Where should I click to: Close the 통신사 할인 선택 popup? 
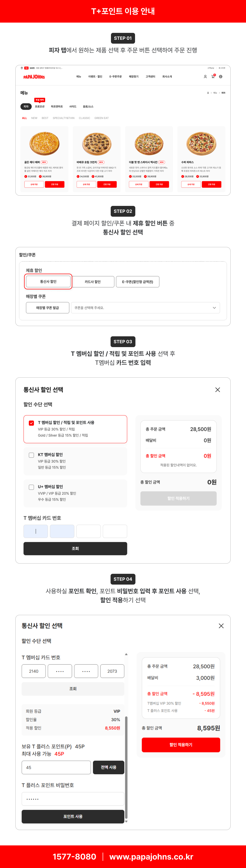coord(218,389)
